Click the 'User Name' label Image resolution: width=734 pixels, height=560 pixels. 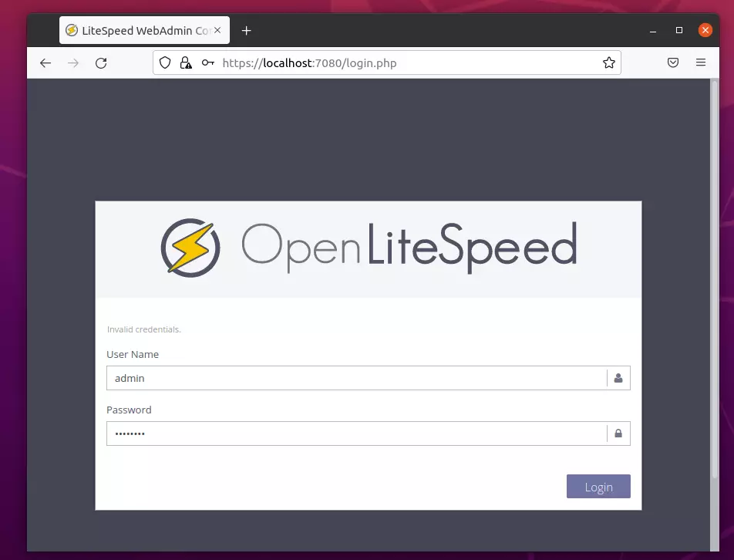point(133,355)
